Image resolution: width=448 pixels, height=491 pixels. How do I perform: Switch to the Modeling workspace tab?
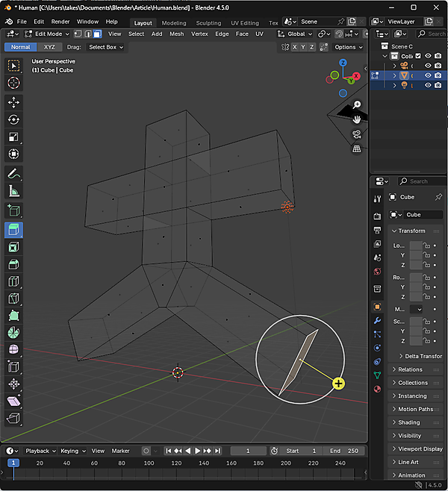click(x=174, y=22)
